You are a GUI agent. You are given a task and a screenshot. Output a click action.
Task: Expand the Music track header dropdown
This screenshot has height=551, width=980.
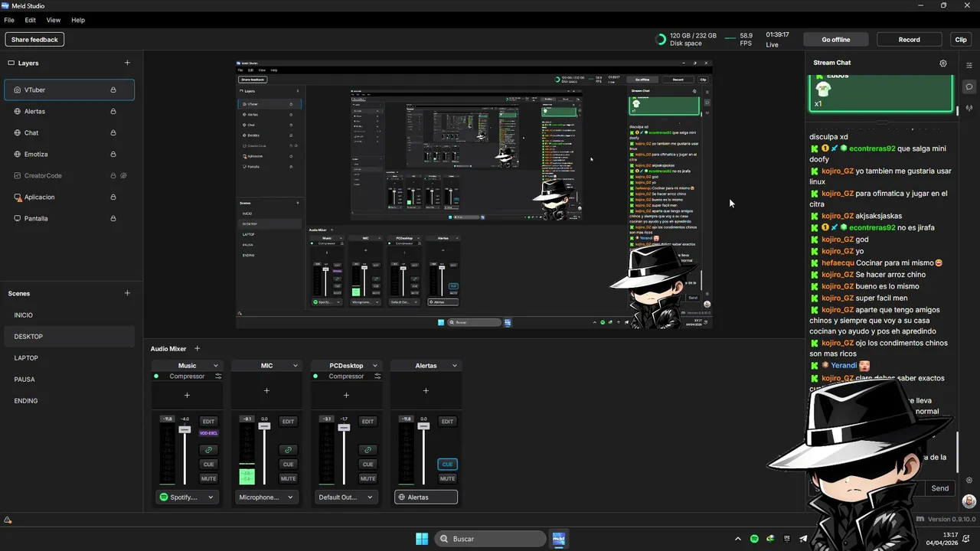click(216, 366)
